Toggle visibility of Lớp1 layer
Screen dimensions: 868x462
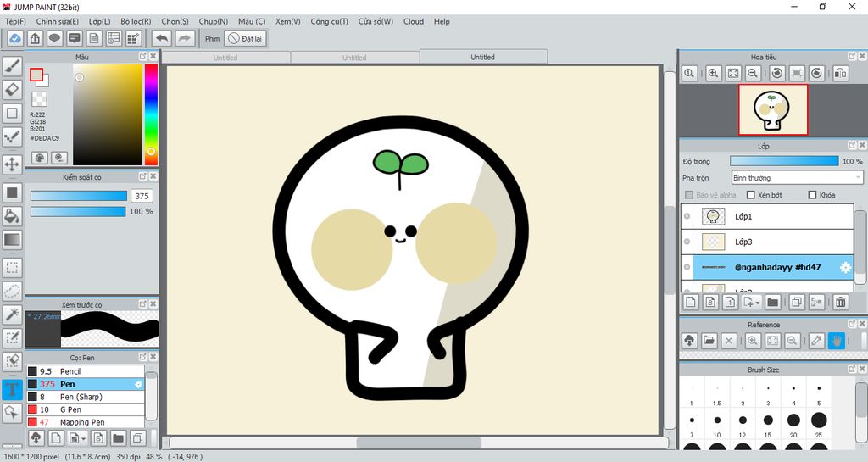pyautogui.click(x=687, y=216)
